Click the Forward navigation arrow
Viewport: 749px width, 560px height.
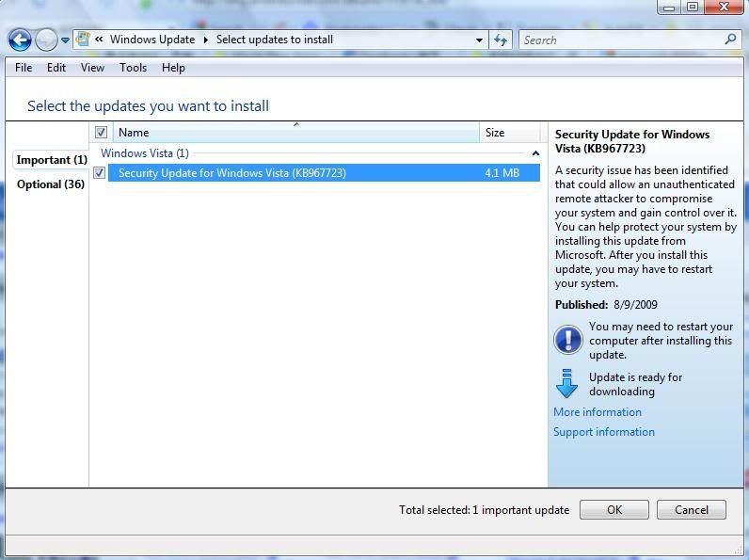(46, 40)
